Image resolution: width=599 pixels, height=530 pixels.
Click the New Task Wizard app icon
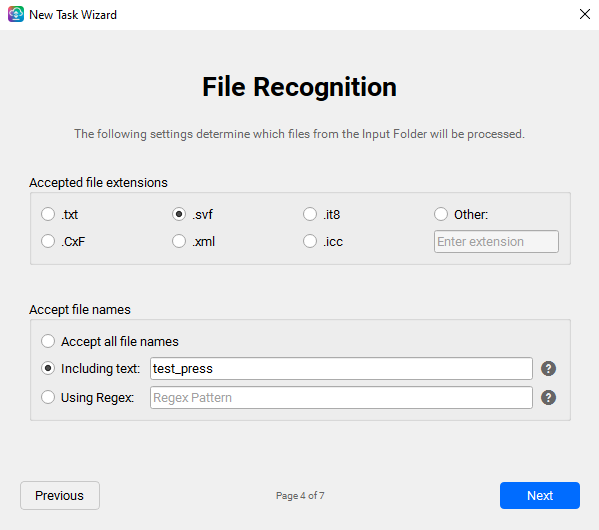pyautogui.click(x=16, y=15)
